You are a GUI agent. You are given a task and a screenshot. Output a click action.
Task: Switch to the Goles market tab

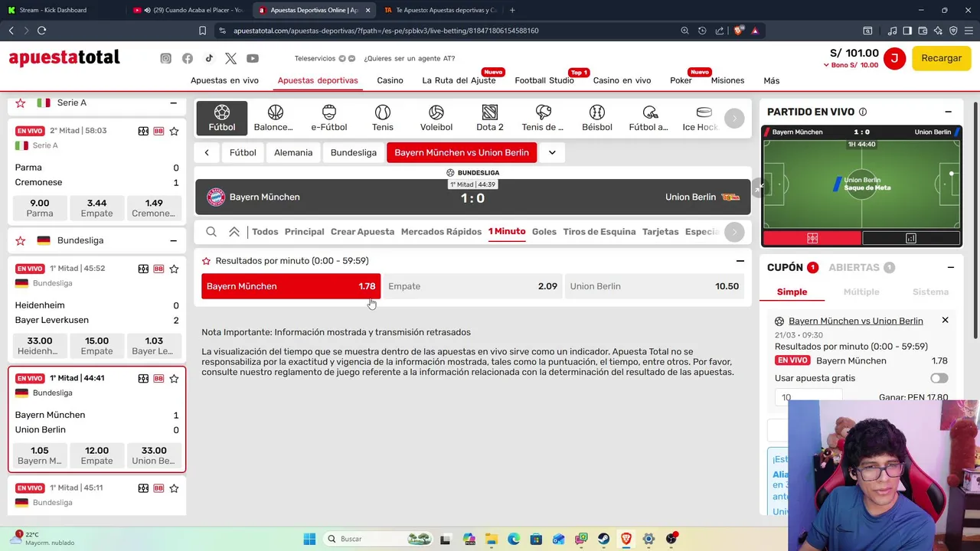pyautogui.click(x=544, y=232)
